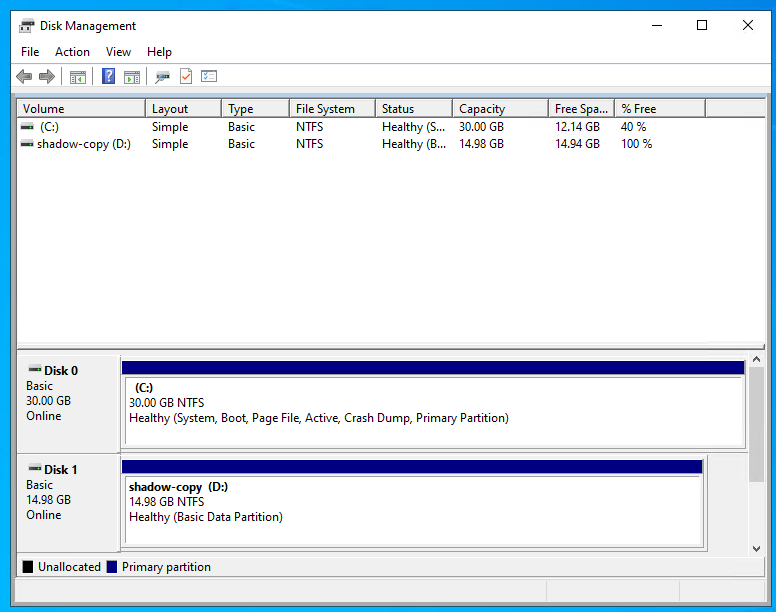Close the Disk Management window
This screenshot has width=776, height=612.
point(747,25)
